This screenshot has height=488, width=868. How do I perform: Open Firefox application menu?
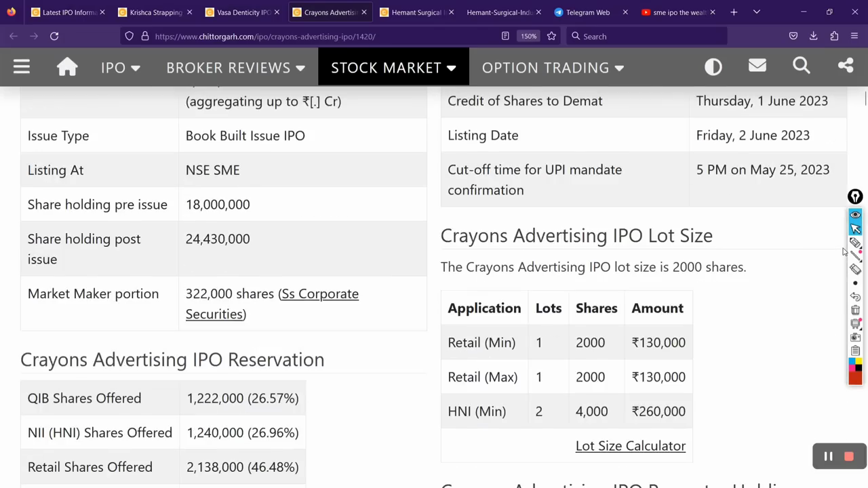coord(854,36)
